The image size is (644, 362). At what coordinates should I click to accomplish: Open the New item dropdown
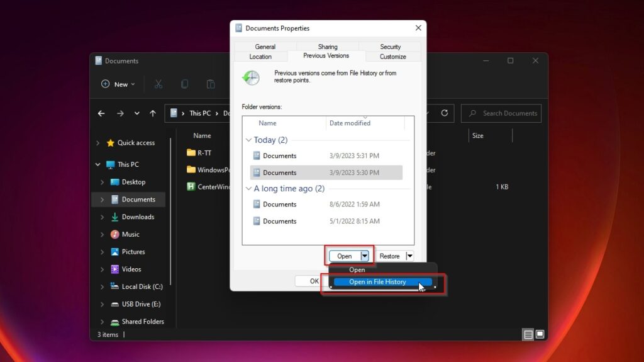tap(118, 84)
